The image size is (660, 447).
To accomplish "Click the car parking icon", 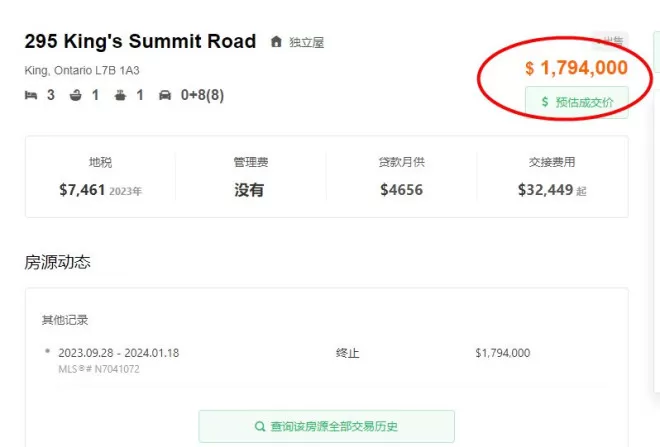I will point(165,96).
